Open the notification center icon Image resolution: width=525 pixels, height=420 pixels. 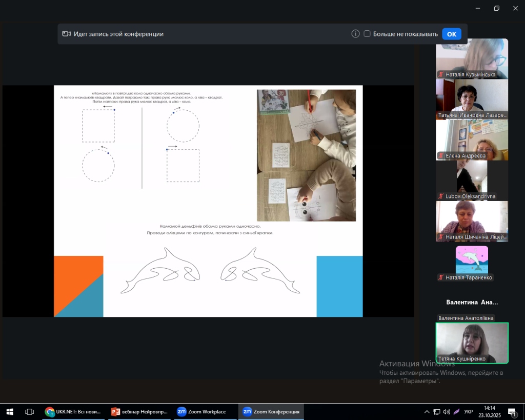[x=511, y=412]
